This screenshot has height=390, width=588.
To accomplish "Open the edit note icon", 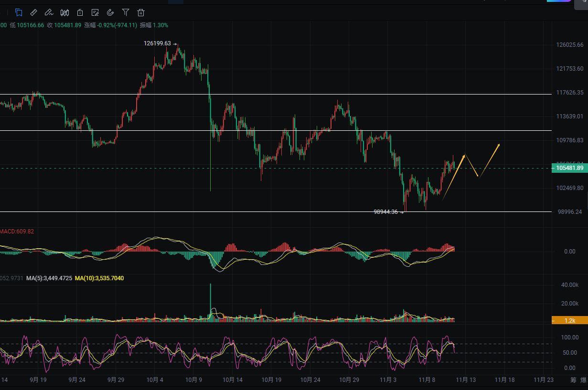I will click(95, 12).
